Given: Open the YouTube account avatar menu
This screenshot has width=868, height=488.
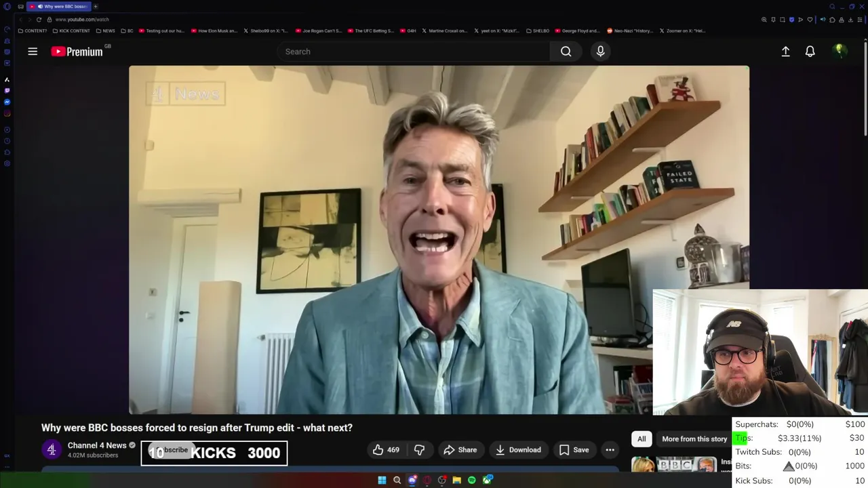Looking at the screenshot, I should 840,52.
